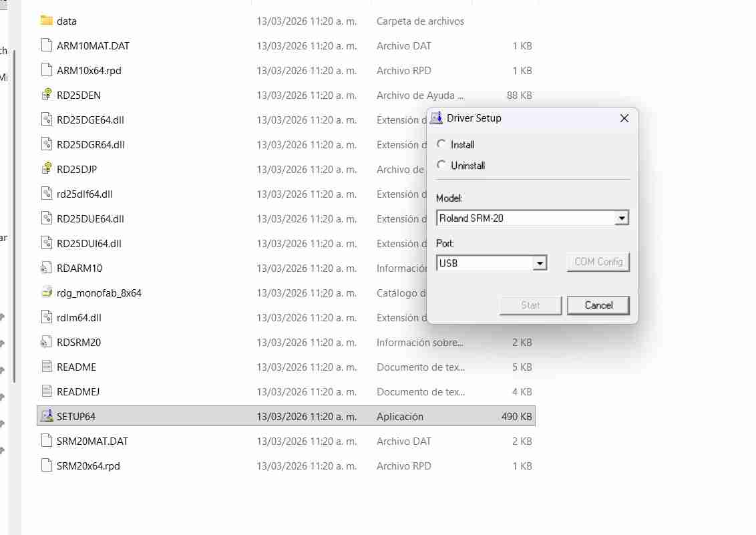Select the file name SRM20MAT.DAT
Viewport: 756px width, 535px height.
(x=92, y=441)
